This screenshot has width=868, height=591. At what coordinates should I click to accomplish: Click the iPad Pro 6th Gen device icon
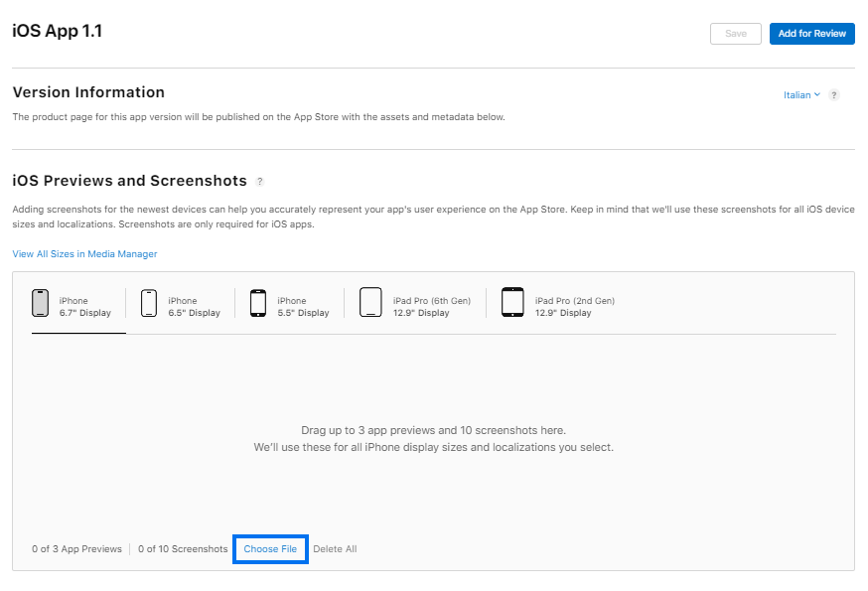[x=370, y=303]
